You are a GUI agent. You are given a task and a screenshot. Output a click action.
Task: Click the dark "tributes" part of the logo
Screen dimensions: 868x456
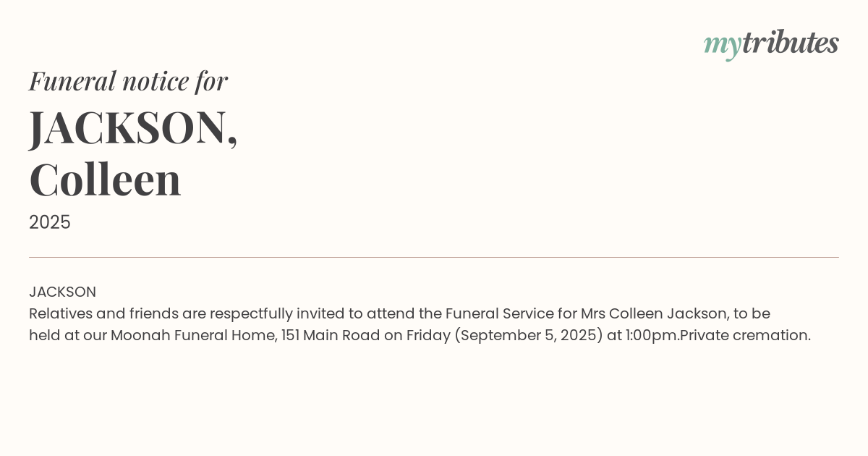[790, 43]
